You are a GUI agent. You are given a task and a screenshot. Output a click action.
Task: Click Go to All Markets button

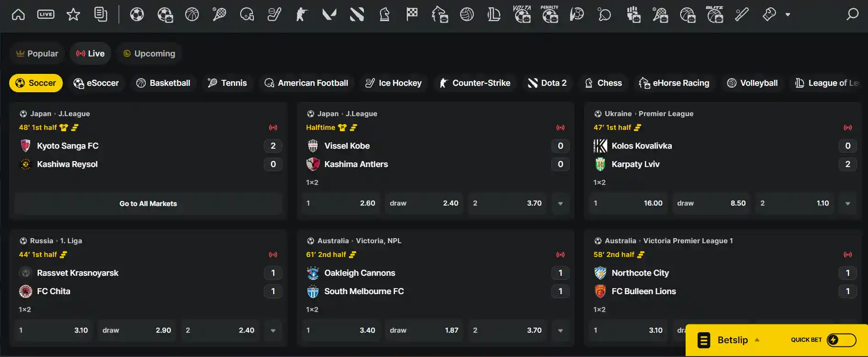coord(148,203)
